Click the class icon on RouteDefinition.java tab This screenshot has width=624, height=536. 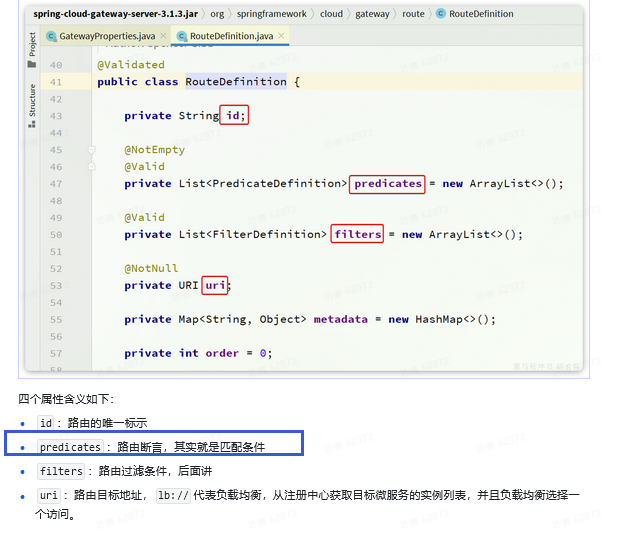tap(182, 36)
